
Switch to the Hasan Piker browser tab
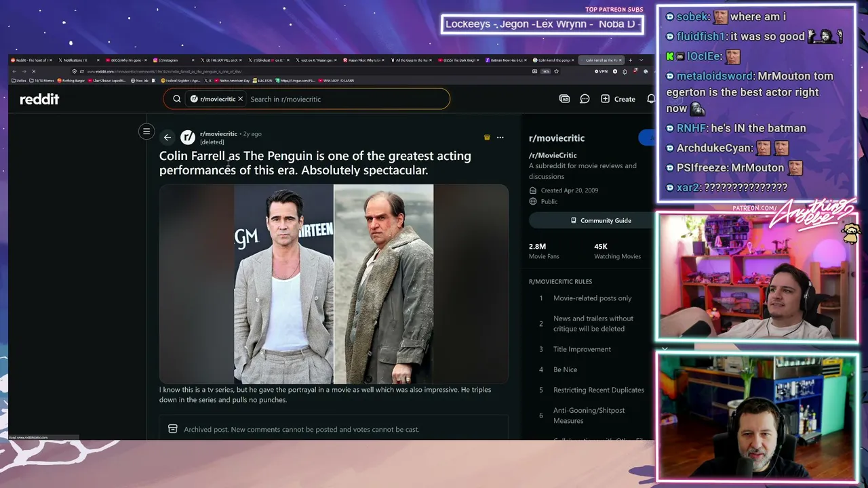[363, 60]
